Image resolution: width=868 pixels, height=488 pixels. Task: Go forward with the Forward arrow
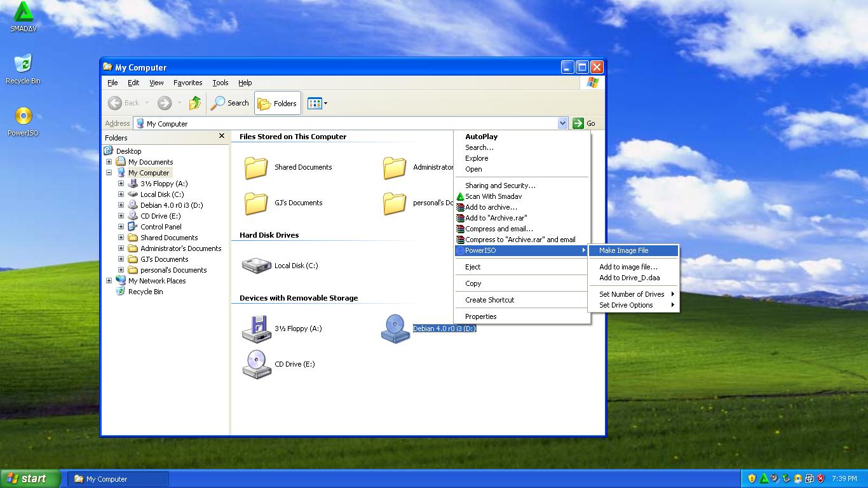[164, 103]
